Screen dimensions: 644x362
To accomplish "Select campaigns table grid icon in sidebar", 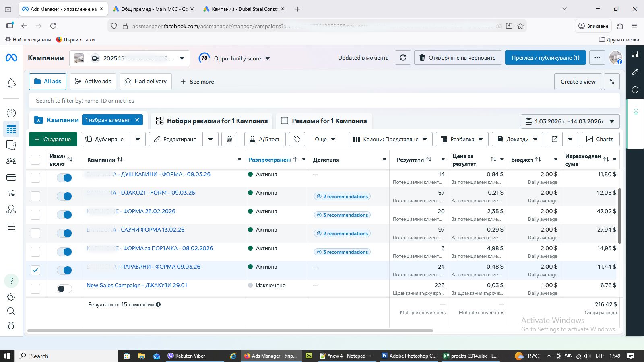I will point(11,129).
